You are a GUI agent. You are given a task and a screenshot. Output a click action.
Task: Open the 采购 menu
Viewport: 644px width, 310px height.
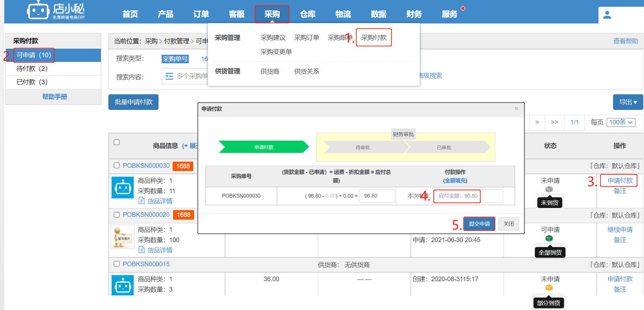pyautogui.click(x=272, y=14)
